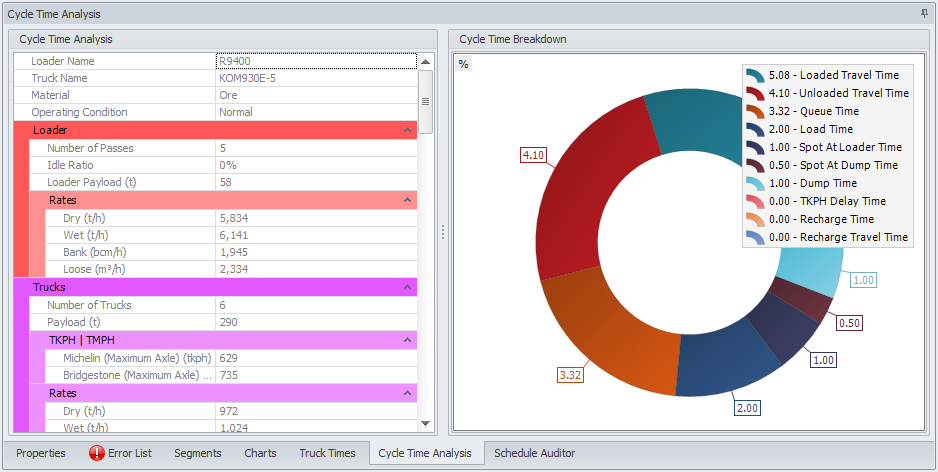
Task: Click the red Error List icon
Action: (x=97, y=453)
